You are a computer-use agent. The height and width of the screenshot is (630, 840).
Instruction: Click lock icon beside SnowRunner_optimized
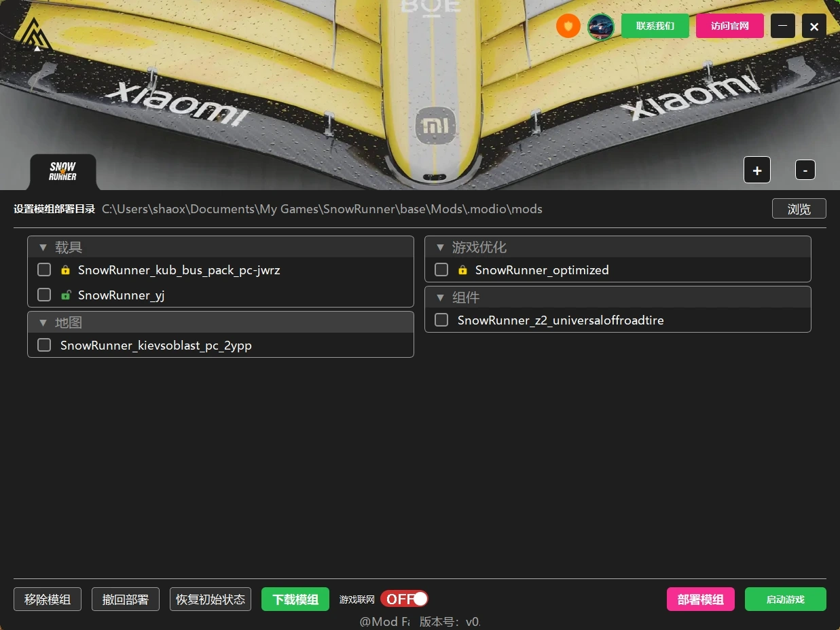click(x=462, y=270)
